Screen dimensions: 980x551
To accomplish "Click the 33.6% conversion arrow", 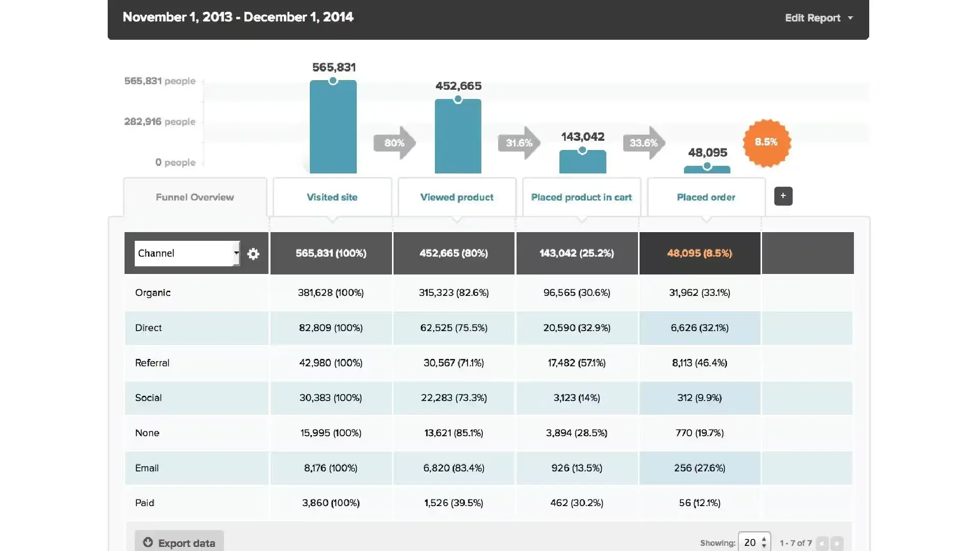I will (x=643, y=143).
